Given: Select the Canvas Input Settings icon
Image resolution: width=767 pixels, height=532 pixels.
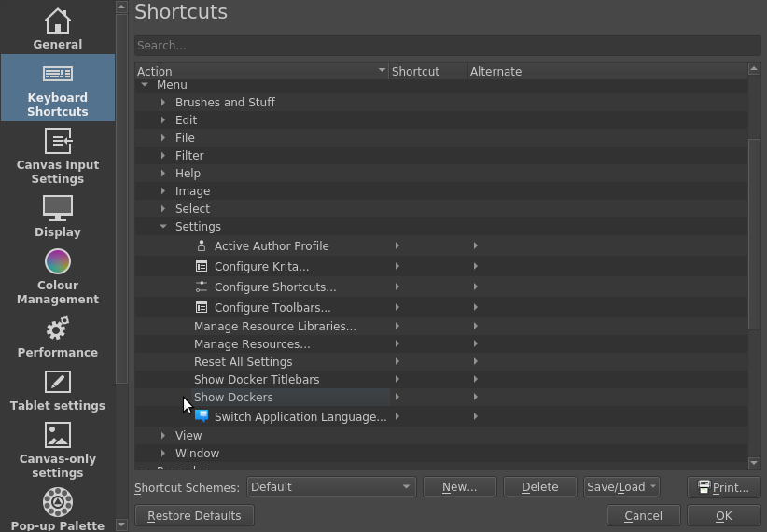Looking at the screenshot, I should pos(58,141).
